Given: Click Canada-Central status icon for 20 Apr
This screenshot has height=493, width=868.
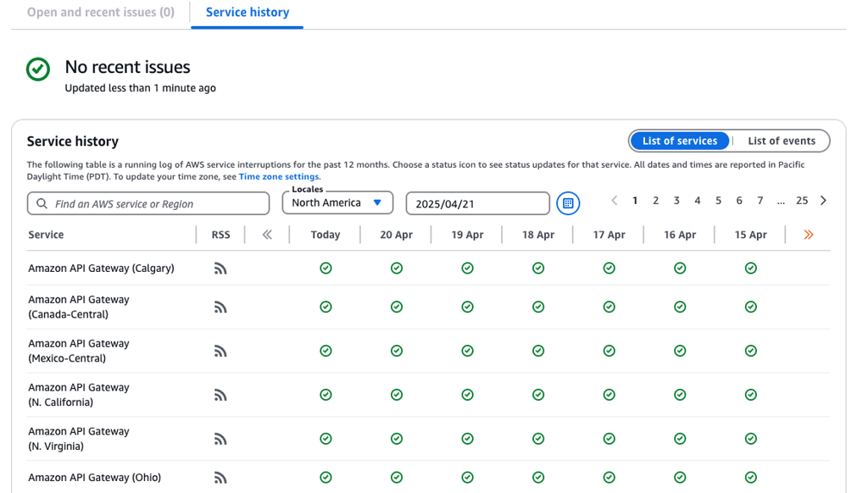Looking at the screenshot, I should tap(397, 307).
